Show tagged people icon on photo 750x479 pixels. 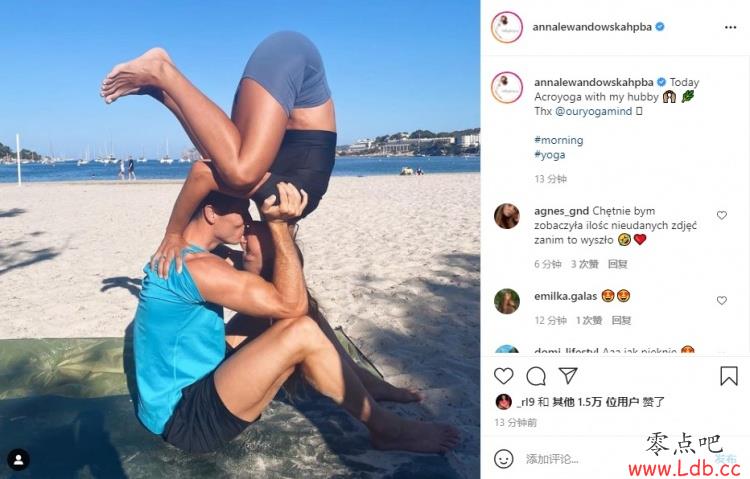pyautogui.click(x=19, y=460)
